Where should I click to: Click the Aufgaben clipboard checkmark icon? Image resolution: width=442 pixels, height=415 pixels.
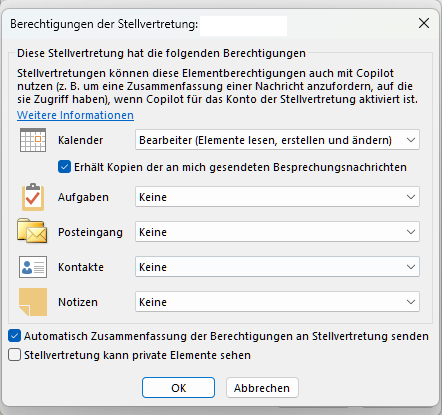pos(33,197)
